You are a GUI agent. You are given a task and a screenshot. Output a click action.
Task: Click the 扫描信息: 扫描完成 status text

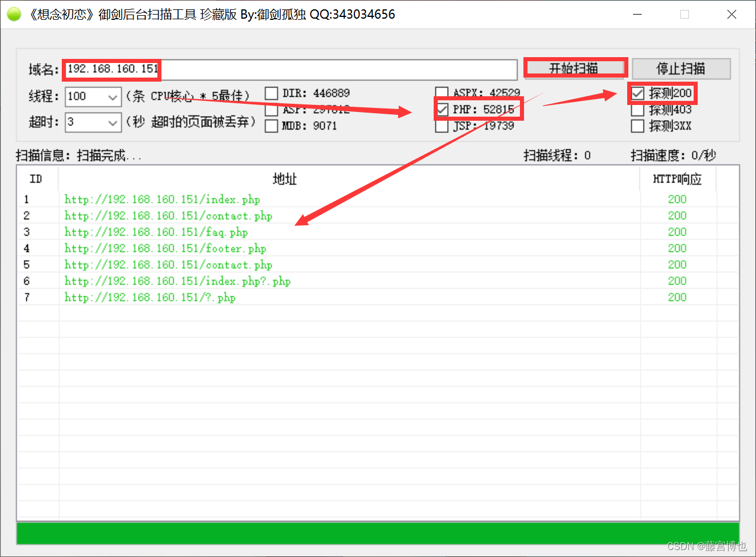coord(79,156)
